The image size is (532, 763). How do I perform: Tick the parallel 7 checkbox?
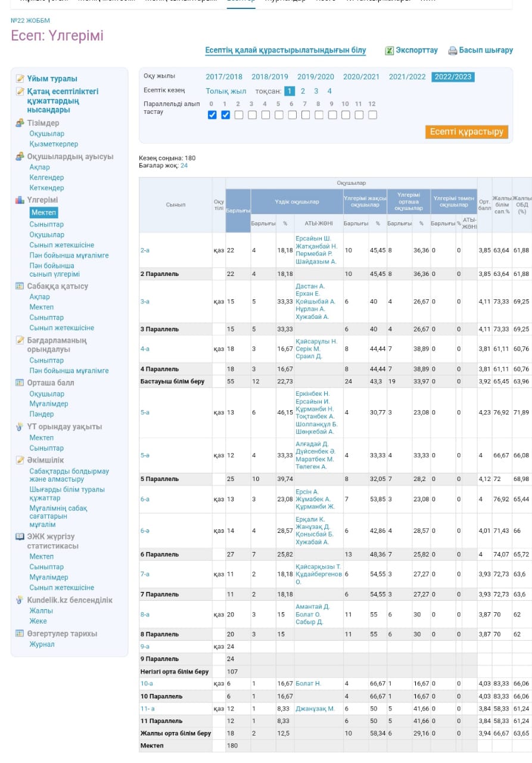306,115
